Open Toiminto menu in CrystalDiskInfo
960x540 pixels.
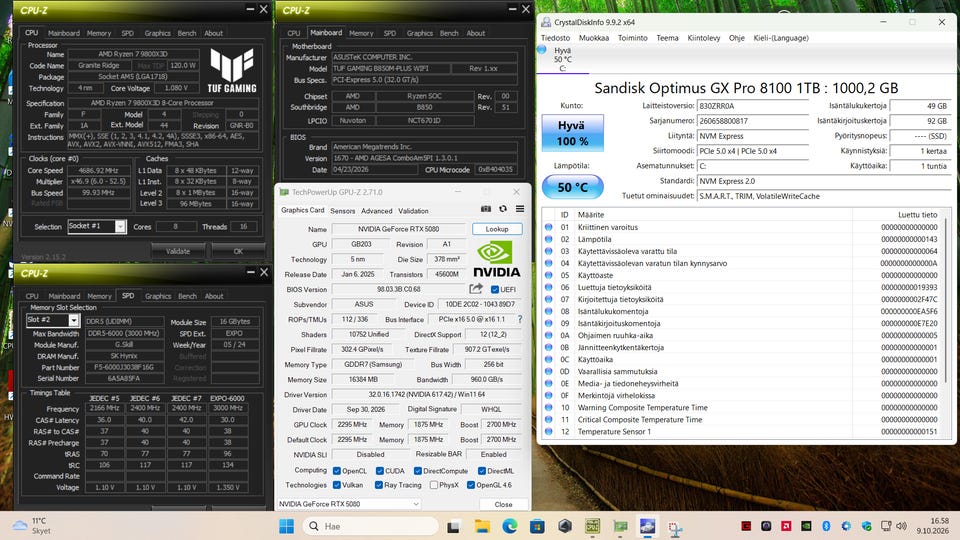coord(632,37)
